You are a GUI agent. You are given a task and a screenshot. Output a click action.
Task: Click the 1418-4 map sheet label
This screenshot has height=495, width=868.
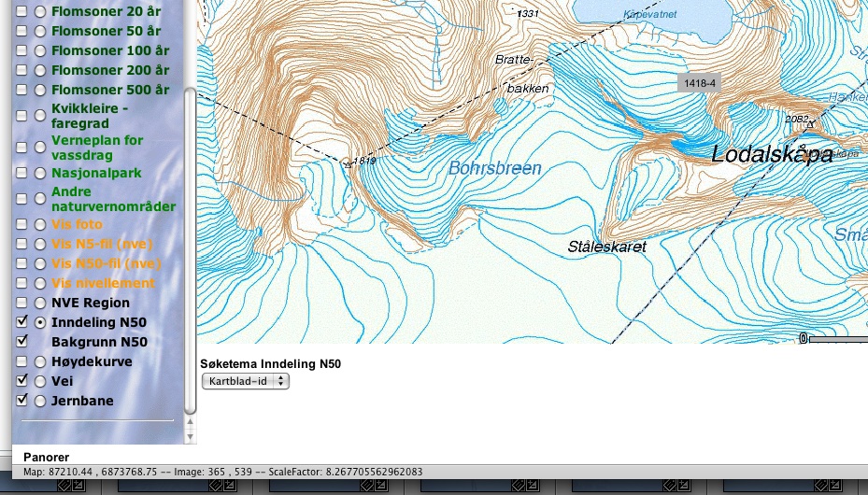(x=700, y=83)
